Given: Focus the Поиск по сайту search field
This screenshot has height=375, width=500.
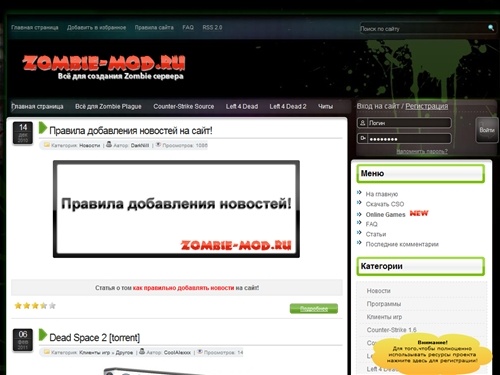Looking at the screenshot, I should pyautogui.click(x=423, y=29).
